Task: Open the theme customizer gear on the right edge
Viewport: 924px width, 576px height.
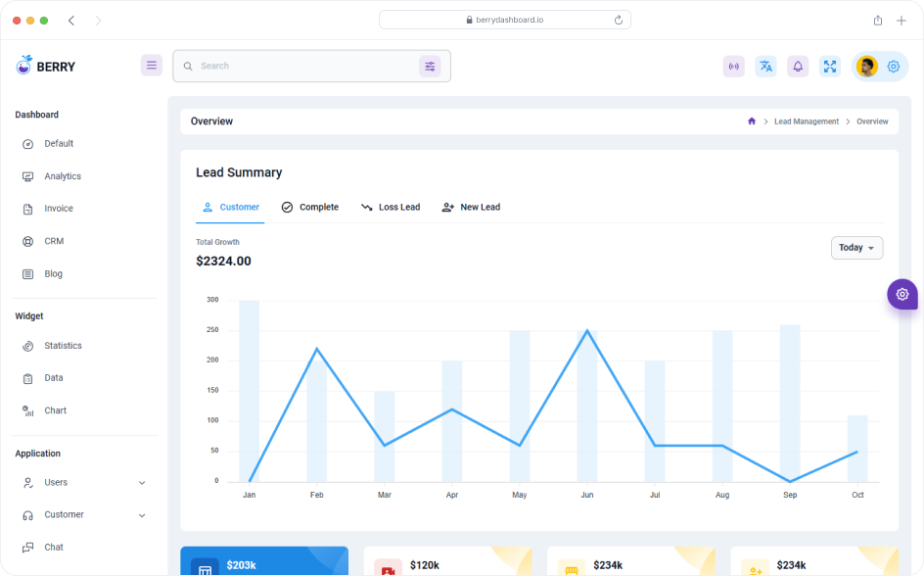Action: coord(901,294)
